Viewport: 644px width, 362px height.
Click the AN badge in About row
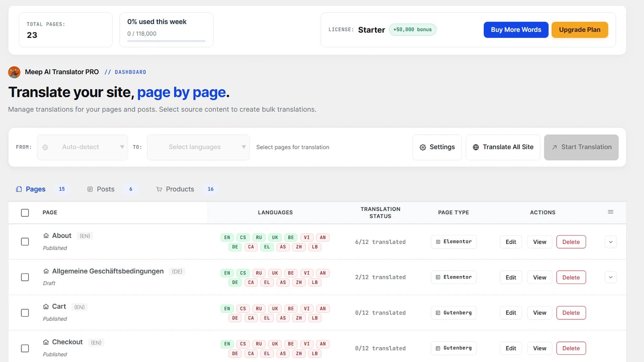pos(323,237)
